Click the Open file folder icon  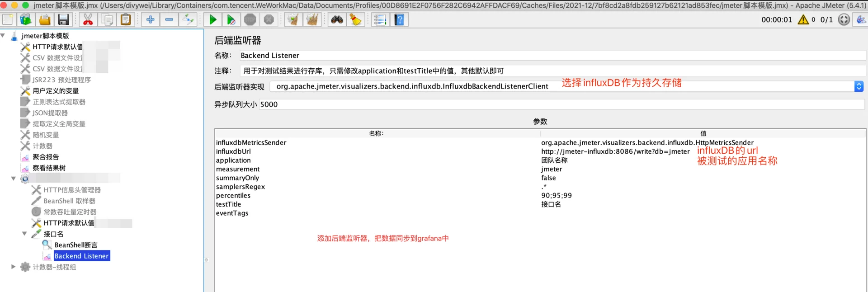click(x=45, y=19)
